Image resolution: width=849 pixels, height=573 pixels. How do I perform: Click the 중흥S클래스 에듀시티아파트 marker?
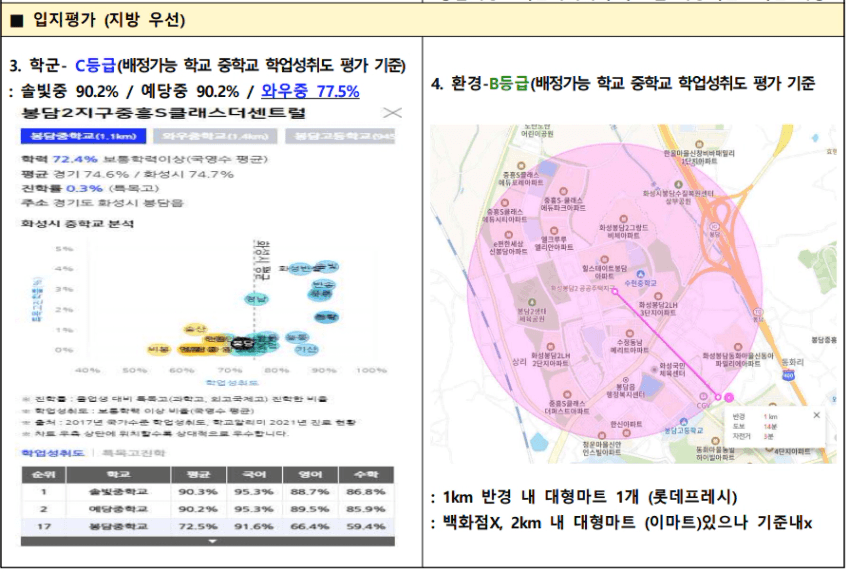coord(505,203)
